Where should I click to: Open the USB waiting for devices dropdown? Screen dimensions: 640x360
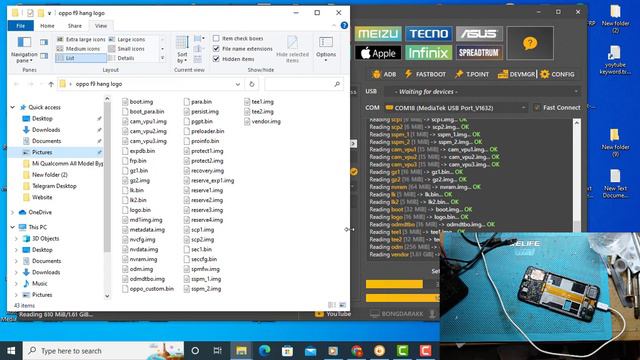pos(482,91)
